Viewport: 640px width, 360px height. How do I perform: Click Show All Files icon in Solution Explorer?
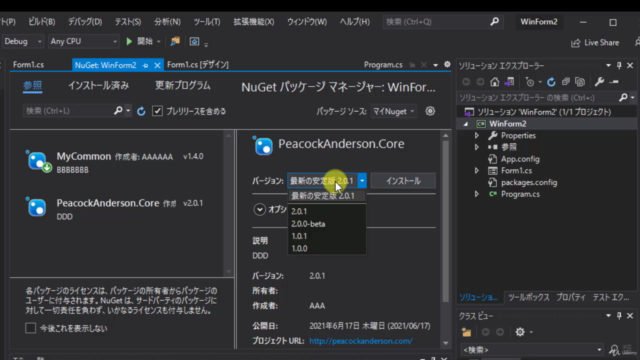(x=580, y=82)
